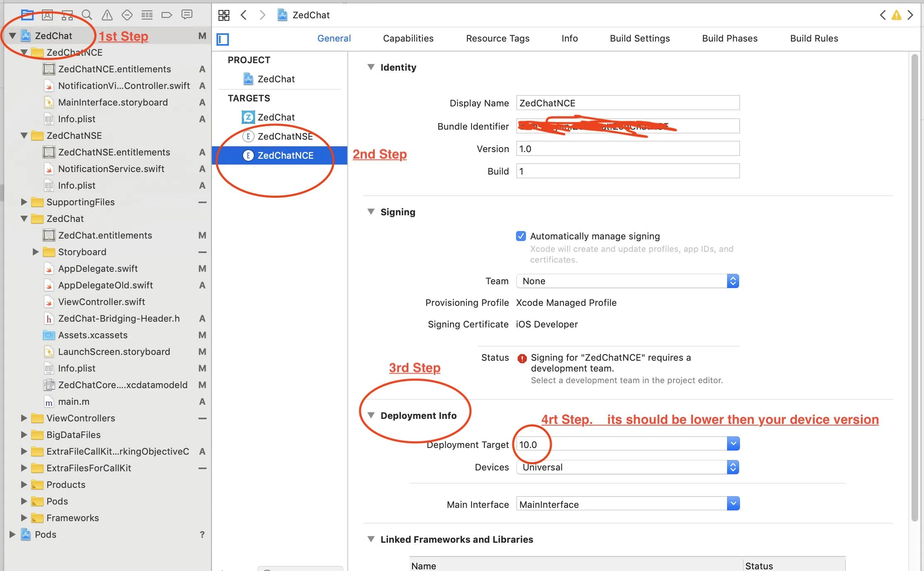
Task: Collapse the Deployment Info section
Action: coord(371,416)
